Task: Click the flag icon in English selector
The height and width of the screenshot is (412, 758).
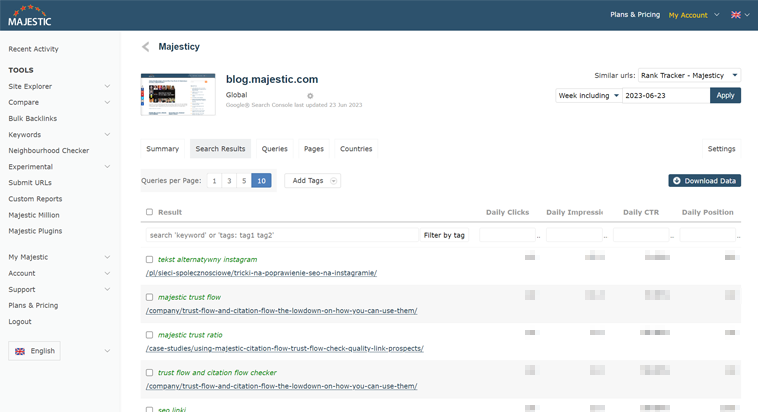Action: coord(20,351)
